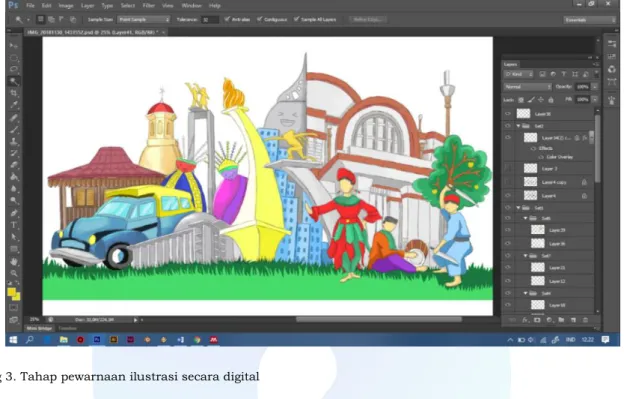Image resolution: width=624 pixels, height=399 pixels.
Task: Filter layers by type (T) icon
Action: click(564, 74)
